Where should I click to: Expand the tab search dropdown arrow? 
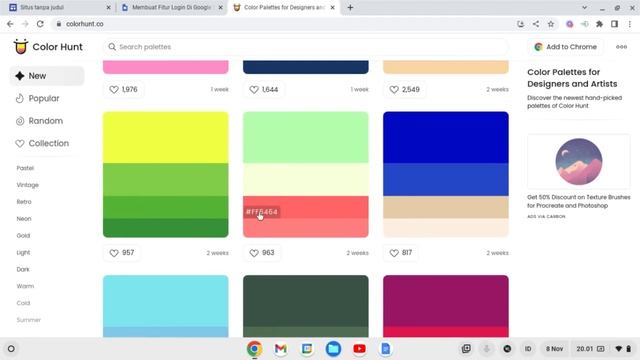[x=584, y=7]
